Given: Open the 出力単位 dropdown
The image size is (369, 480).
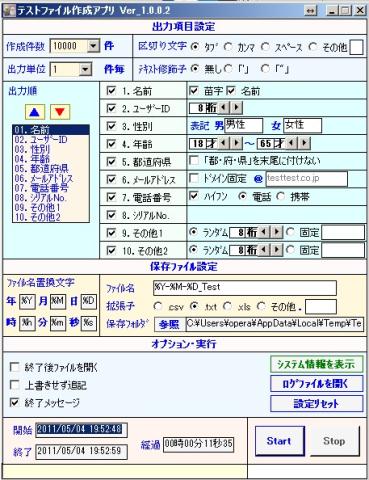Looking at the screenshot, I should [x=85, y=69].
